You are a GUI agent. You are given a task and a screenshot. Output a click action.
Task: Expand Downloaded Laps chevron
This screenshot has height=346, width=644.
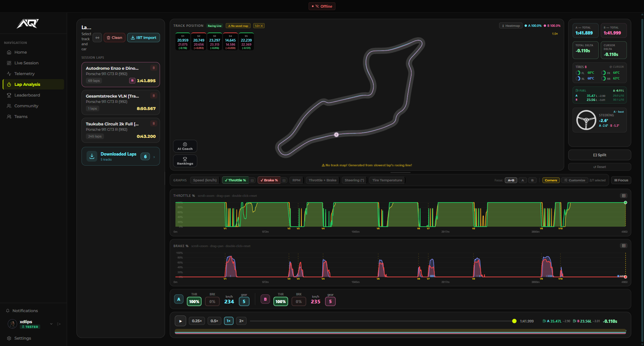154,157
